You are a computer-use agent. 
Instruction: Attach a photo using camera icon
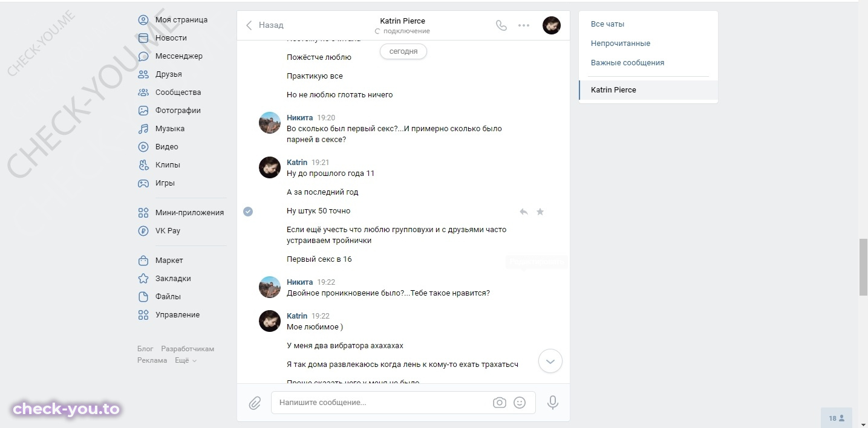pyautogui.click(x=500, y=403)
